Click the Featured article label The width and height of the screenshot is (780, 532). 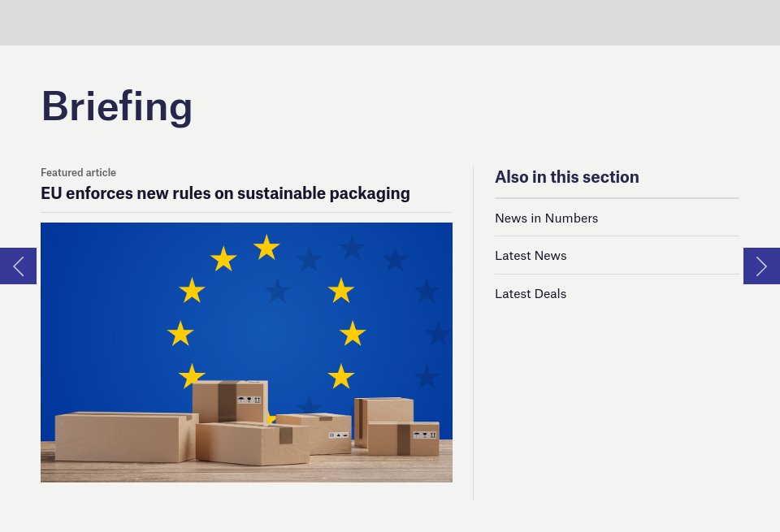pyautogui.click(x=78, y=172)
